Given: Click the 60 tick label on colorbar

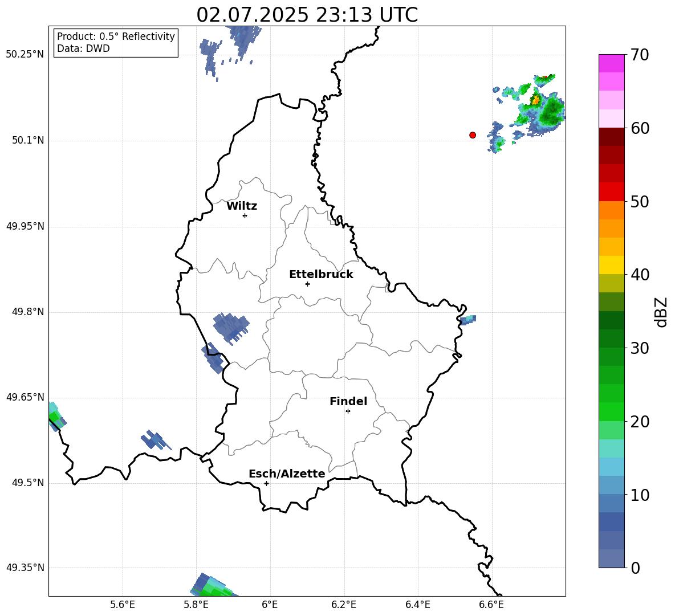Looking at the screenshot, I should point(640,128).
